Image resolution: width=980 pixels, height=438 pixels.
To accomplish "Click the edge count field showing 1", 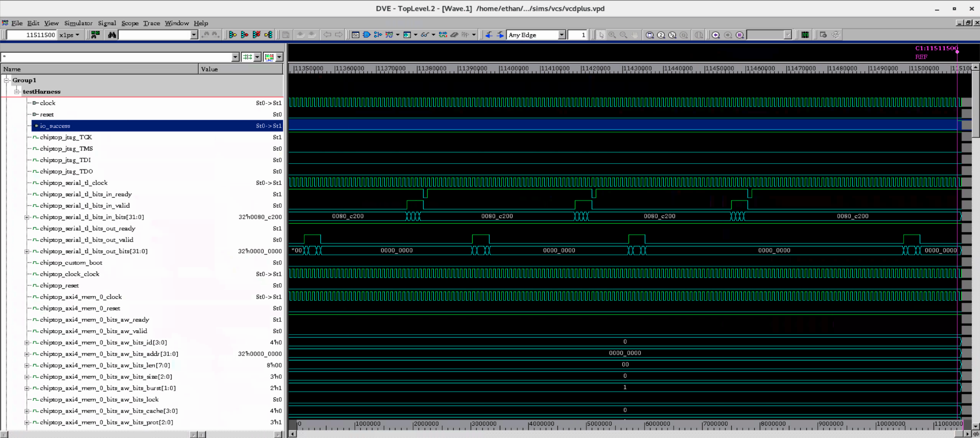I will [577, 35].
